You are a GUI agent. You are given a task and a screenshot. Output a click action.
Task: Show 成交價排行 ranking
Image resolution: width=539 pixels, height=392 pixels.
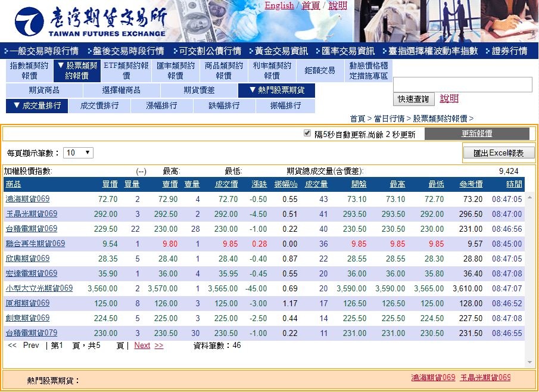99,105
